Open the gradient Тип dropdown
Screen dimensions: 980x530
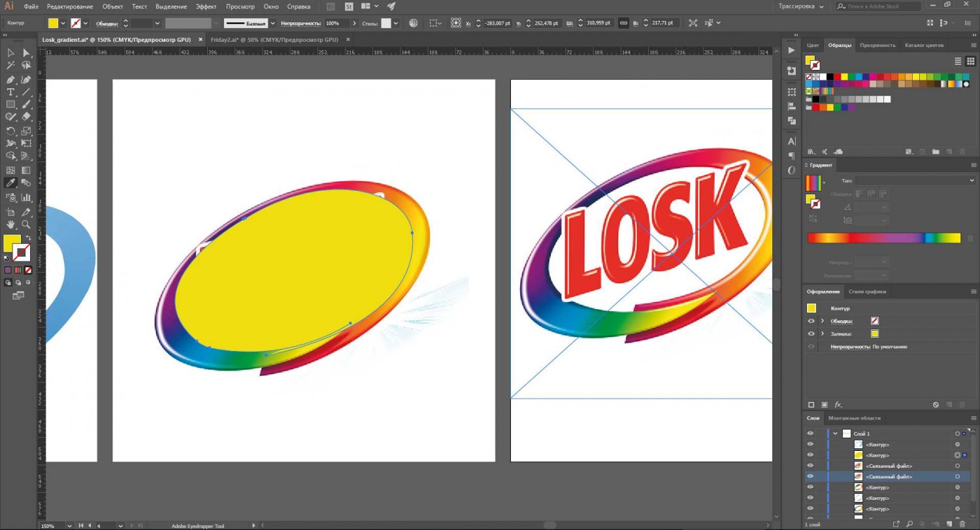pyautogui.click(x=916, y=180)
